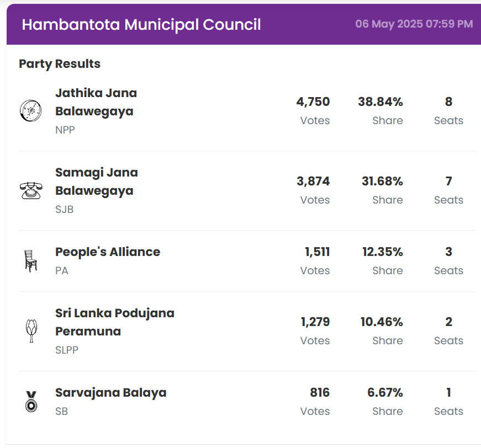Click the People's Alliance chair symbol
The width and height of the screenshot is (481, 448).
pos(31,261)
